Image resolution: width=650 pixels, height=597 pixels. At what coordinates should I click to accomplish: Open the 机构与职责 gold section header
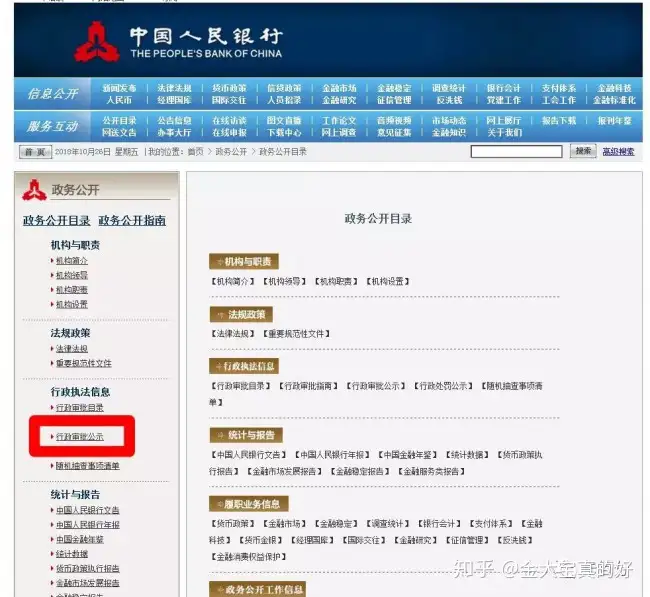coord(244,262)
